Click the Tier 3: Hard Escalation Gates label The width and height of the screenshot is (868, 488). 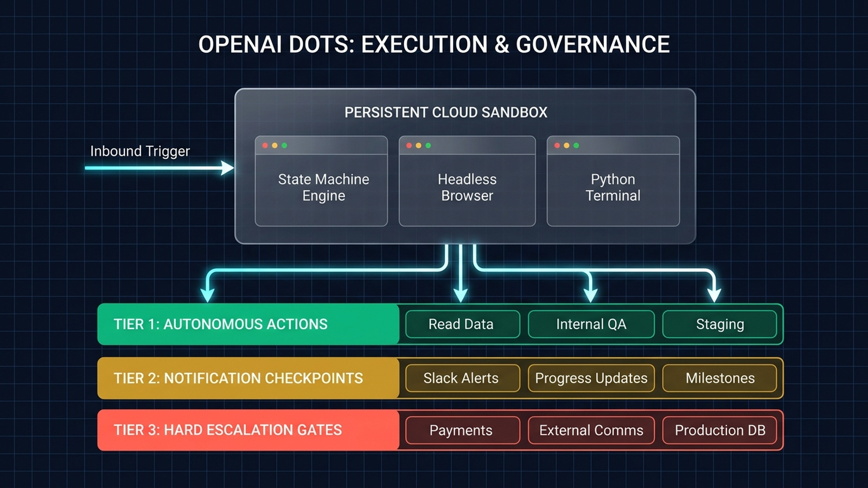coord(228,430)
